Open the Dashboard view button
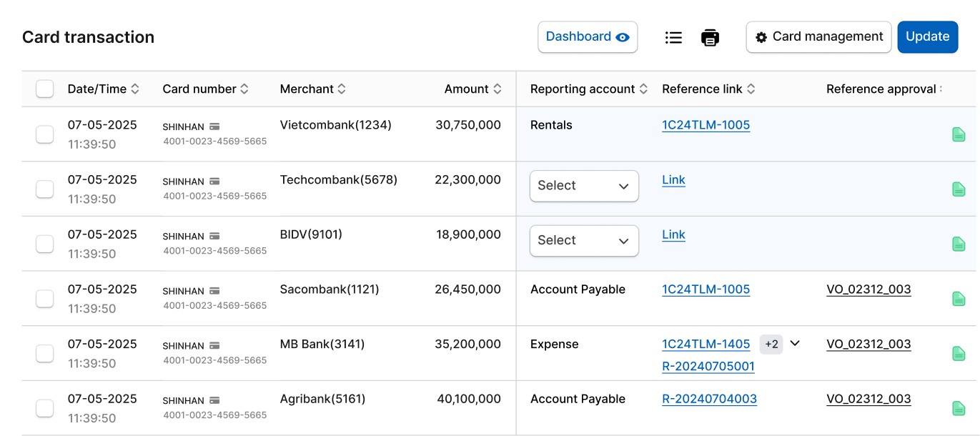 587,37
